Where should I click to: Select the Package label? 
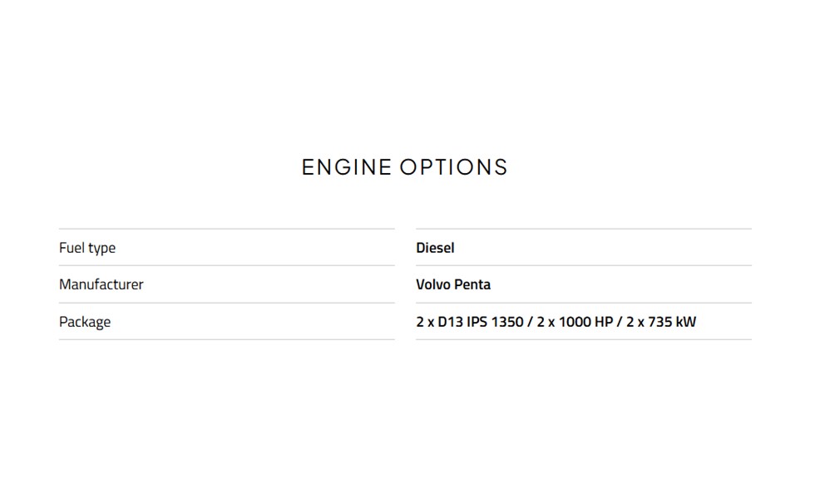85,322
